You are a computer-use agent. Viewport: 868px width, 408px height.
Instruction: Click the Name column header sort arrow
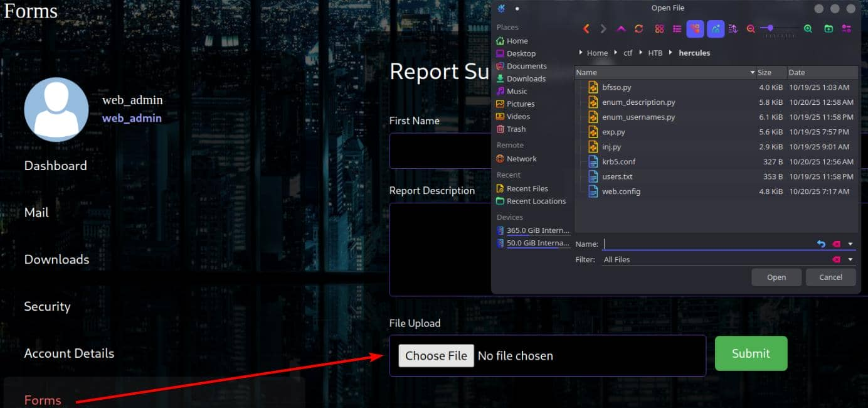(x=753, y=73)
